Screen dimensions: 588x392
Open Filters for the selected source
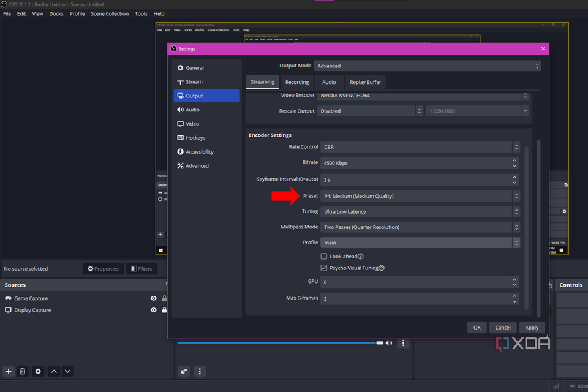[142, 268]
